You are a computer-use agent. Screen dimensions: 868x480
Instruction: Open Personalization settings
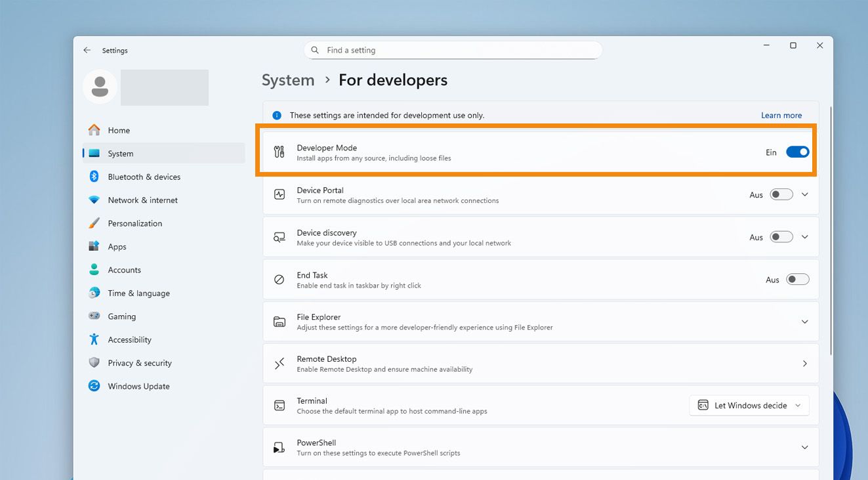163,223
